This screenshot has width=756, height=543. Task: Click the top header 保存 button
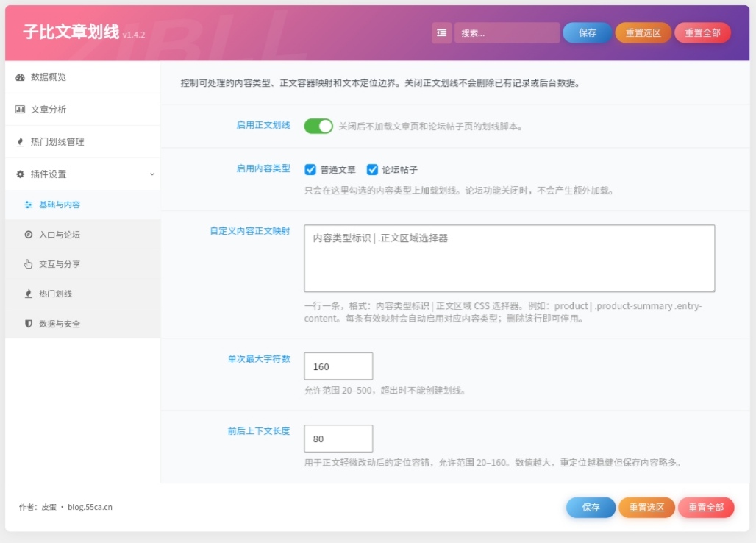[x=588, y=33]
